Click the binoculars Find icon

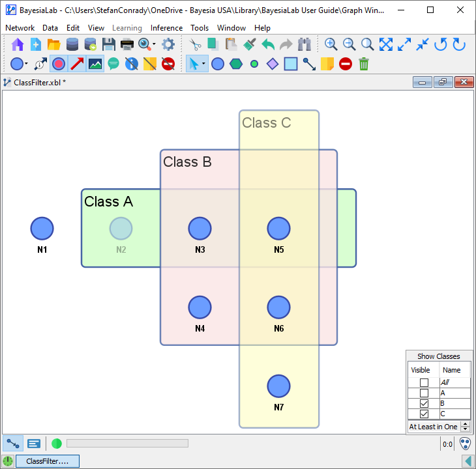[305, 44]
